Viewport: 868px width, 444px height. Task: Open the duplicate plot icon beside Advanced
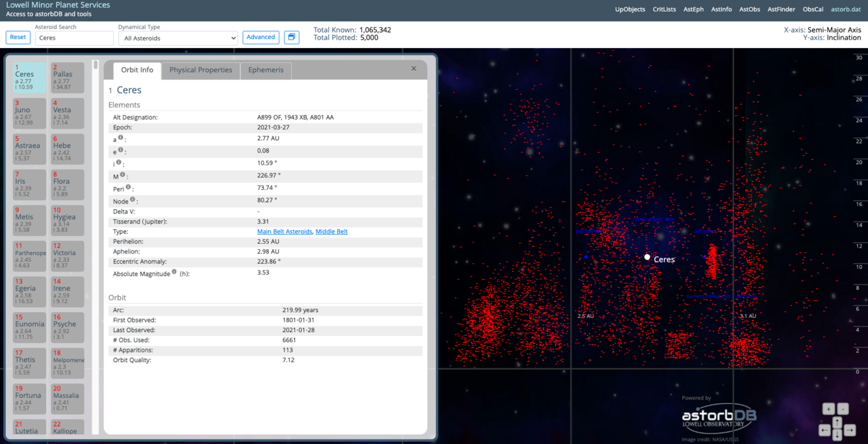click(291, 37)
